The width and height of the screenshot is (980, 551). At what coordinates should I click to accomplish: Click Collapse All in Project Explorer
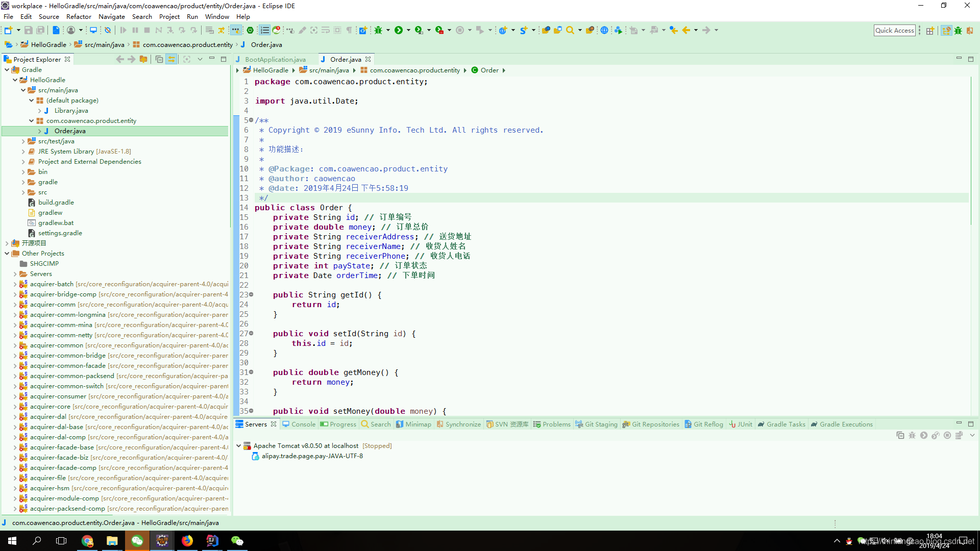[159, 59]
